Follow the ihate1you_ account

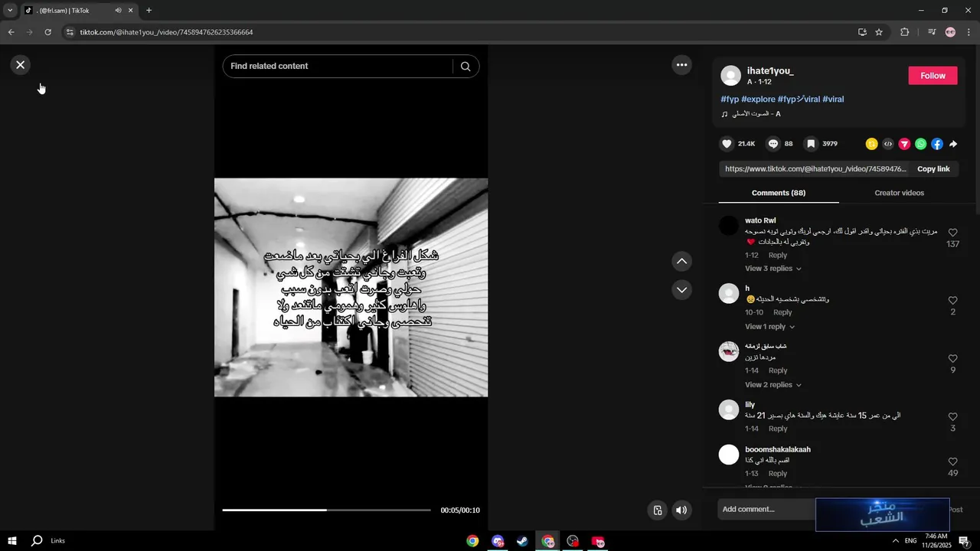click(933, 76)
